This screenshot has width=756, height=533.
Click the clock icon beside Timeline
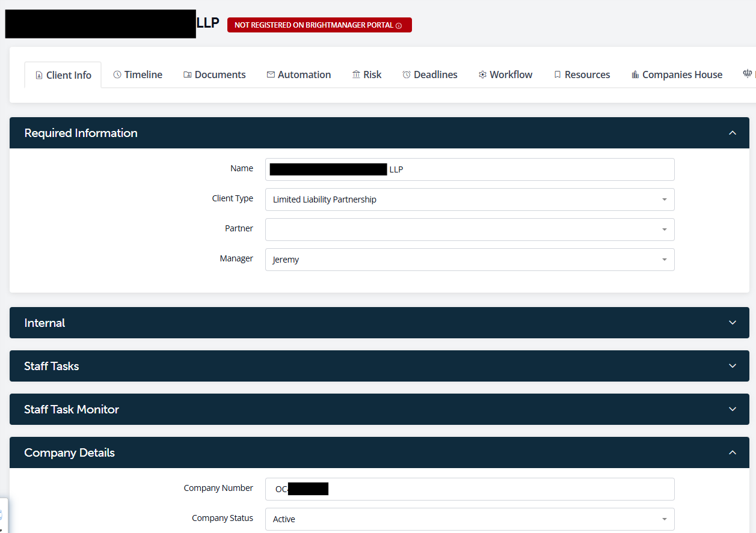[x=117, y=75]
